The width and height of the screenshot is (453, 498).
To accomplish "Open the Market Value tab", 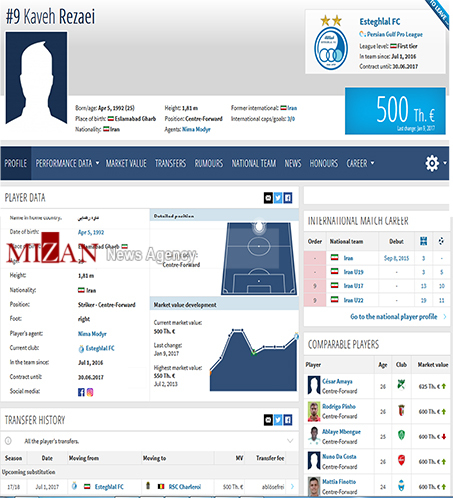I will click(126, 163).
